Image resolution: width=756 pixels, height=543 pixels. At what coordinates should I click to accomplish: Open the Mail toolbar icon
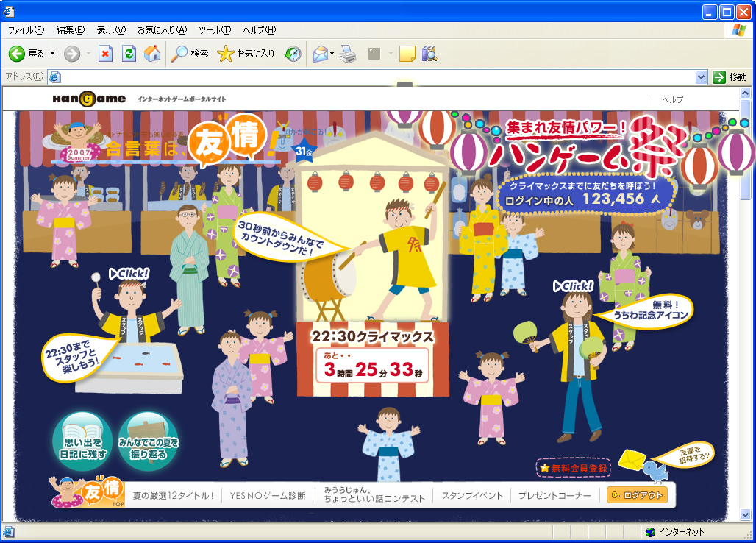(320, 54)
